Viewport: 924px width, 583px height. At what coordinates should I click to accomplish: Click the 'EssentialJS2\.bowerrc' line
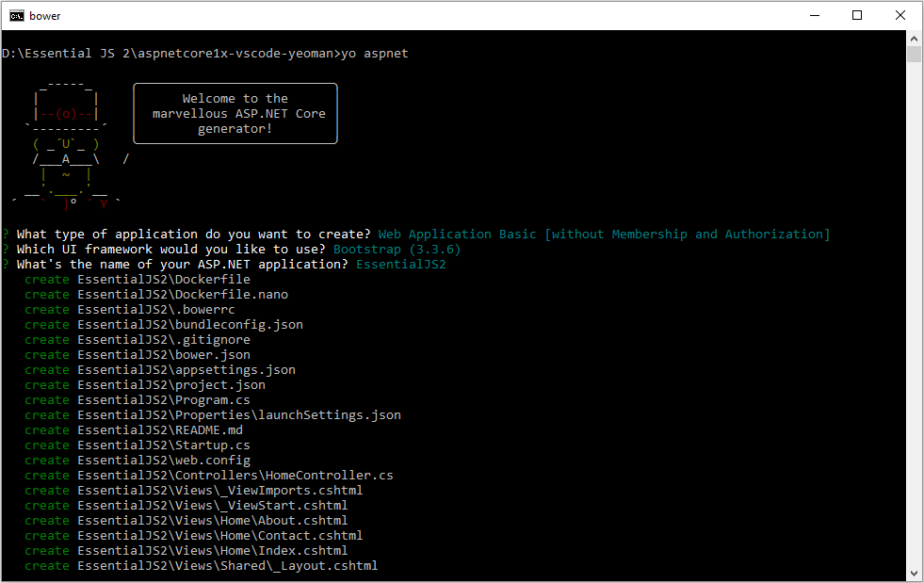(x=130, y=310)
